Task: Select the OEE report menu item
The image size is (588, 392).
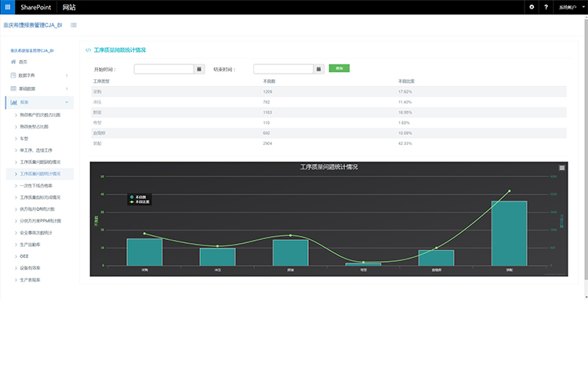Action: 24,255
